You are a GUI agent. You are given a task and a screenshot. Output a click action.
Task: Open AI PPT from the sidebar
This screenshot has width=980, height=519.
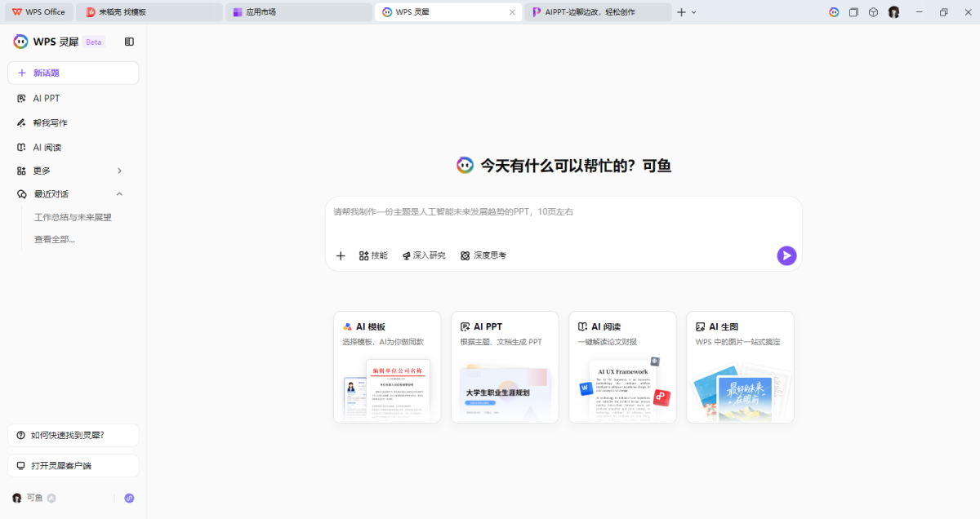pyautogui.click(x=47, y=98)
